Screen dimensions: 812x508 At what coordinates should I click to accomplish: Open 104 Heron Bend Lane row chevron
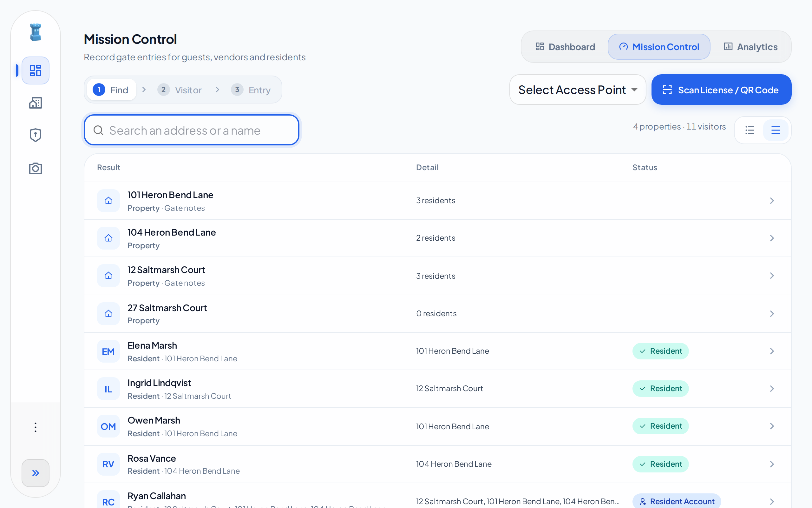[x=772, y=238]
